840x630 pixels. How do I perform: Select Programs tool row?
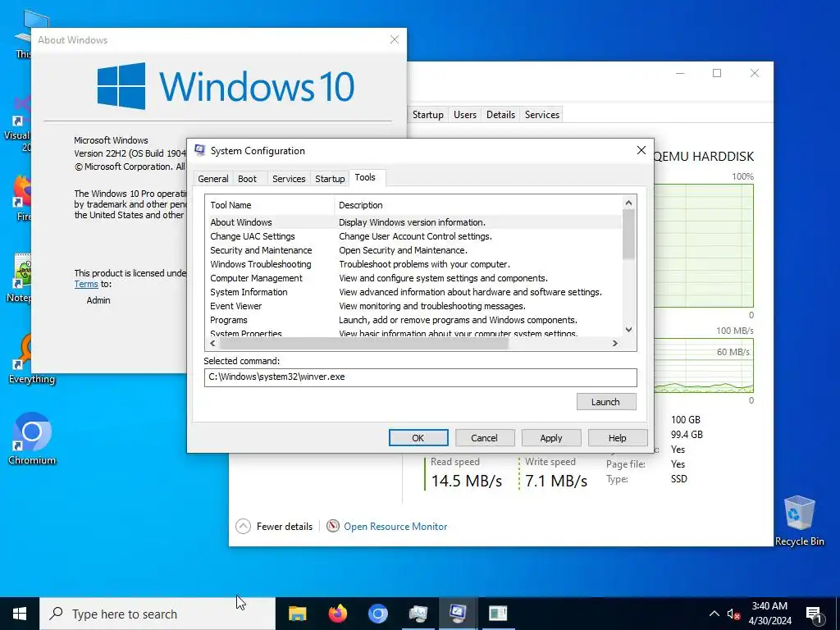413,320
